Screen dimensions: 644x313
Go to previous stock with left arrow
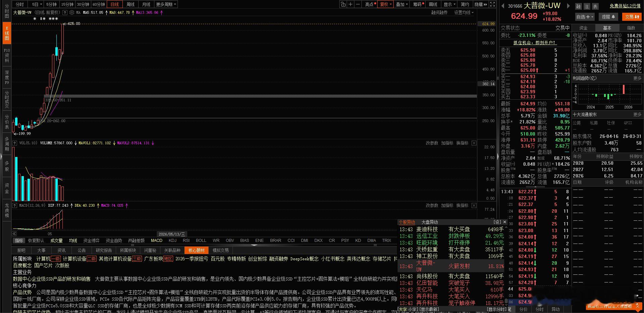pos(503,6)
